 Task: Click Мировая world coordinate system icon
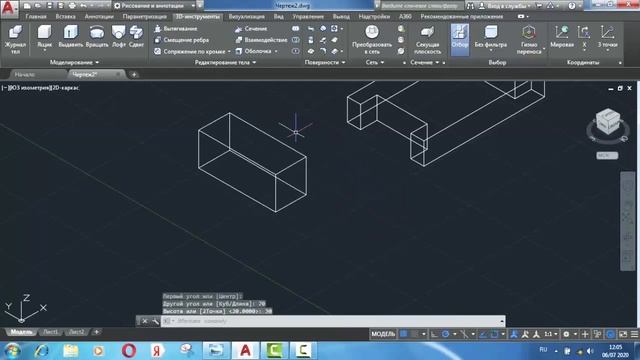pos(562,36)
